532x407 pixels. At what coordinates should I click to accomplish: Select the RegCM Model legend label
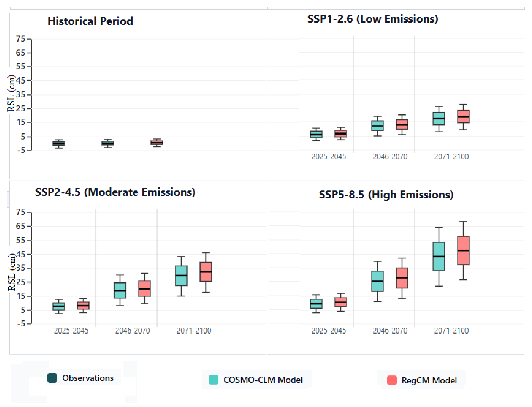(429, 380)
